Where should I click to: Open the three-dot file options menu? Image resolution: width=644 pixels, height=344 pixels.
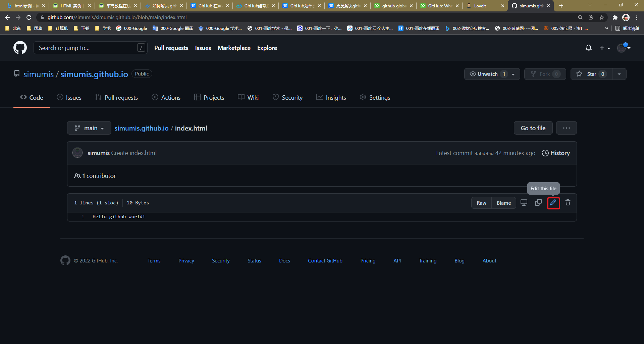[x=566, y=128]
